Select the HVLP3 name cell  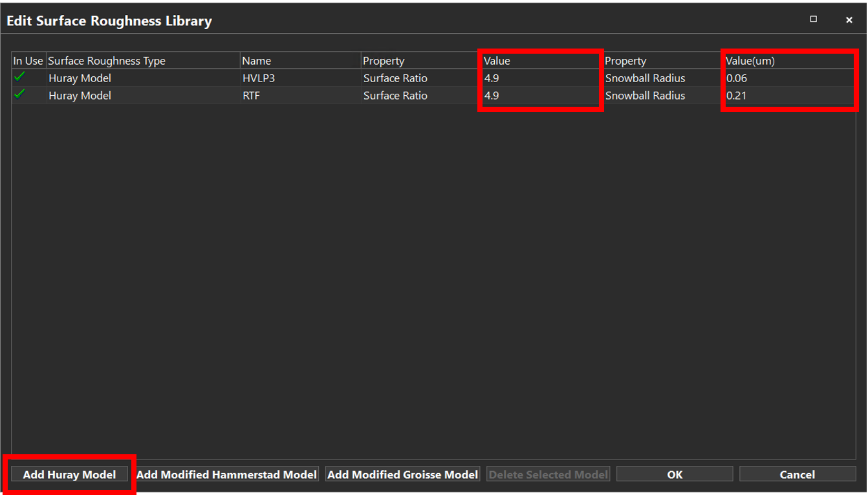tap(301, 78)
